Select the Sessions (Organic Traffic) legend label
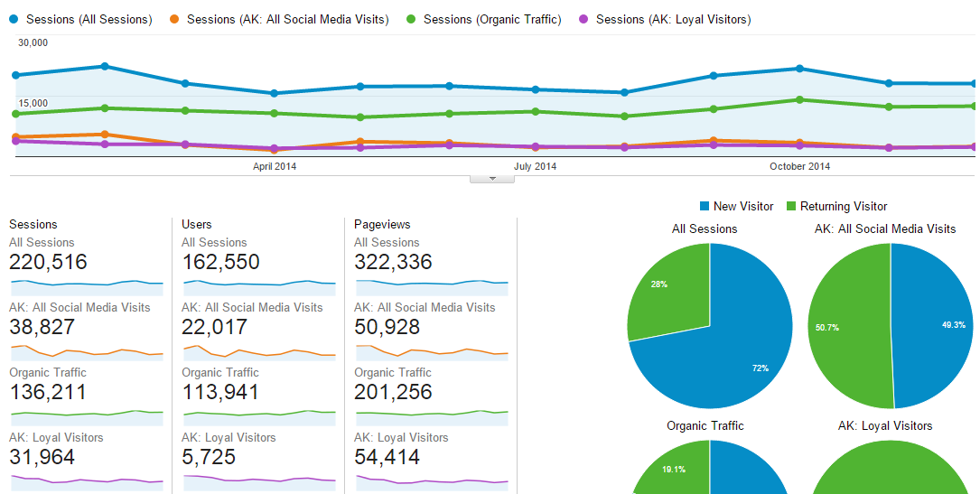Viewport: 980px width, 494px height. pos(492,19)
